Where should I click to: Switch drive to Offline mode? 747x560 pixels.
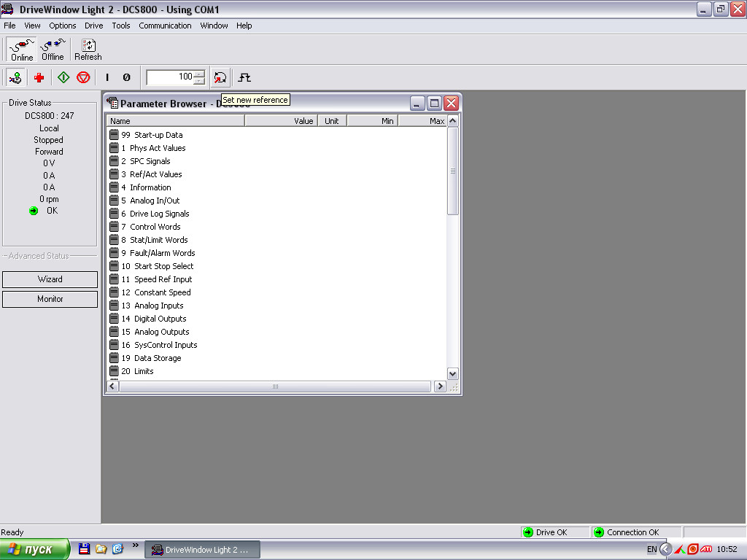pos(53,50)
